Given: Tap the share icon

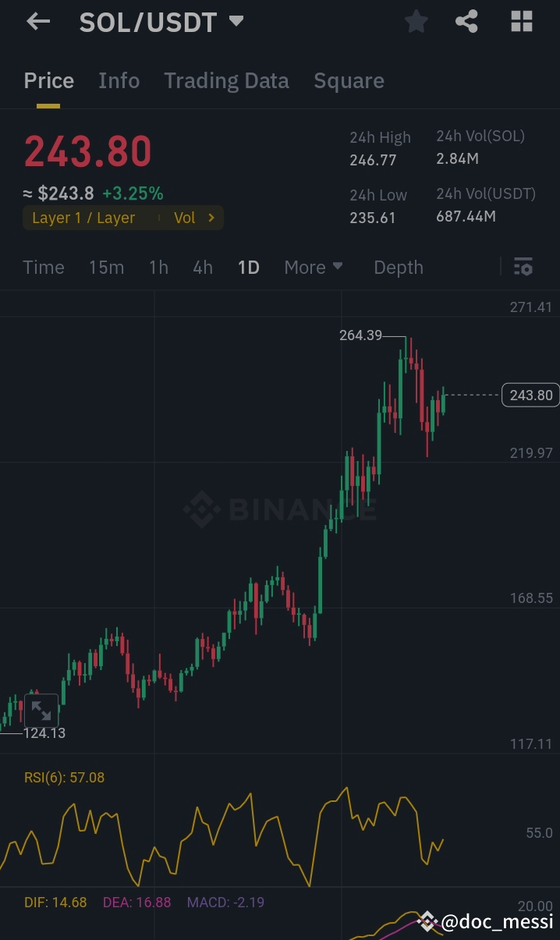Looking at the screenshot, I should pyautogui.click(x=466, y=21).
